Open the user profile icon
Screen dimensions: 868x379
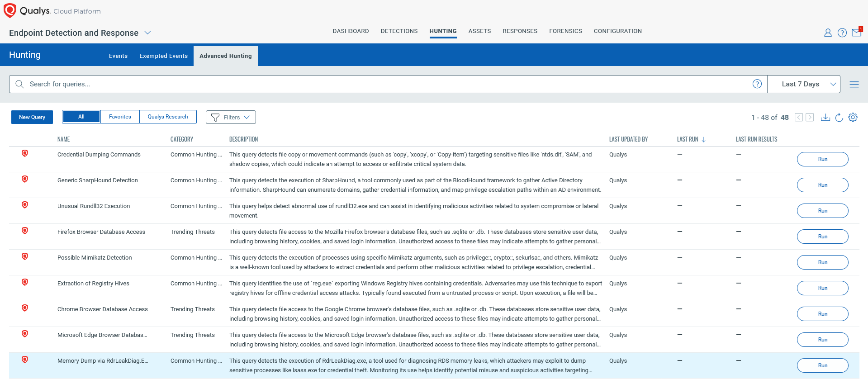point(828,33)
